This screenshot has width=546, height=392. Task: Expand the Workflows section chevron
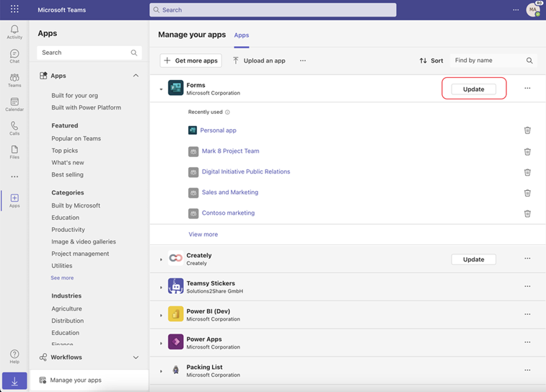pos(136,357)
